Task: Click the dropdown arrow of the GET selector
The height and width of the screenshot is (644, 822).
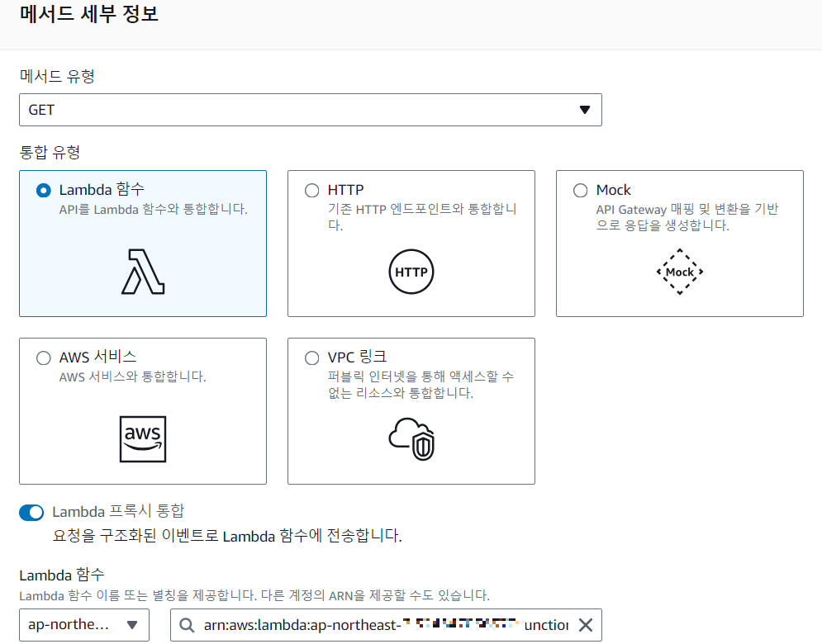Action: 585,110
